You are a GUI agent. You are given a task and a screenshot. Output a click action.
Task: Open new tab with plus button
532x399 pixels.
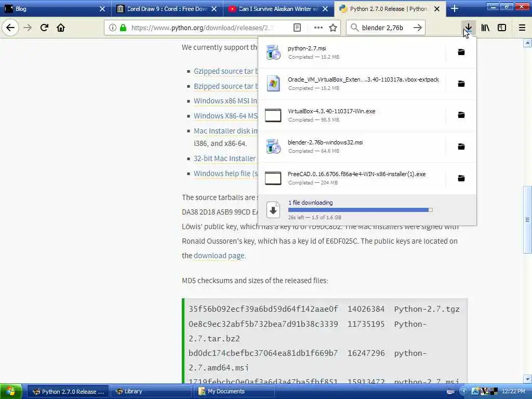454,9
